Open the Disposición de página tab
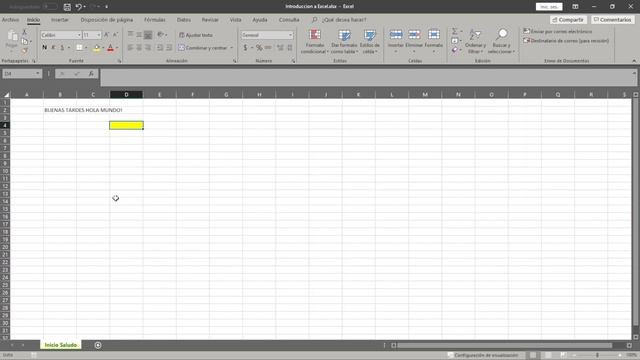640x360 pixels. [107, 20]
